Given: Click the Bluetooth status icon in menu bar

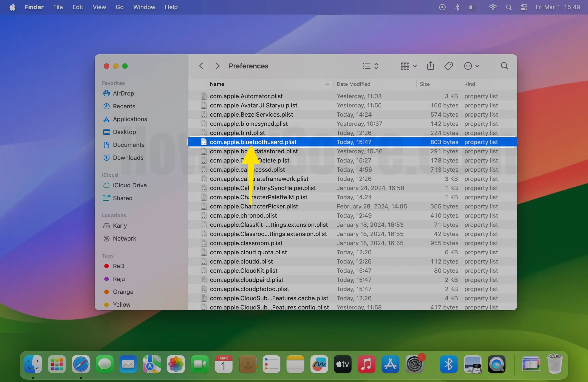Looking at the screenshot, I should coord(457,7).
